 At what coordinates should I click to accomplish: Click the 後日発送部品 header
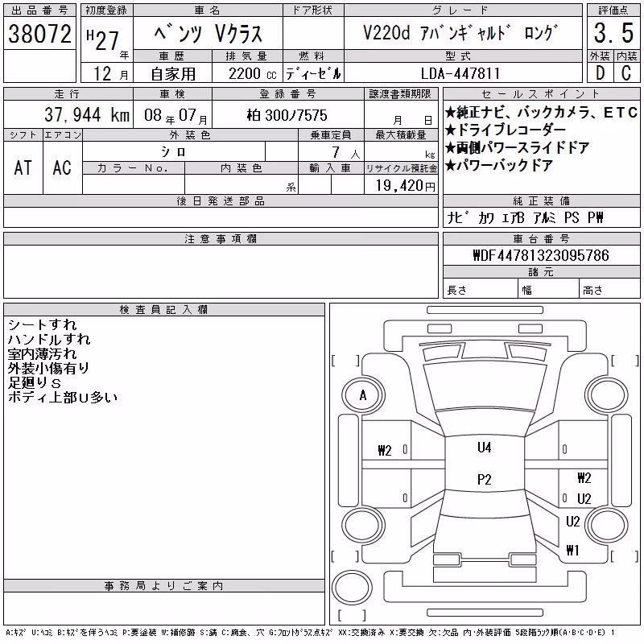(221, 201)
